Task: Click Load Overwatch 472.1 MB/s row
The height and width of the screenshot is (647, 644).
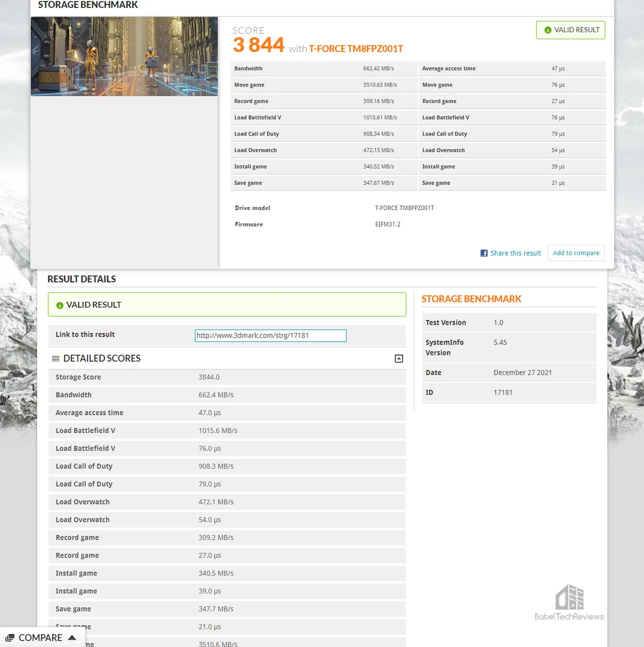Action: [x=227, y=502]
